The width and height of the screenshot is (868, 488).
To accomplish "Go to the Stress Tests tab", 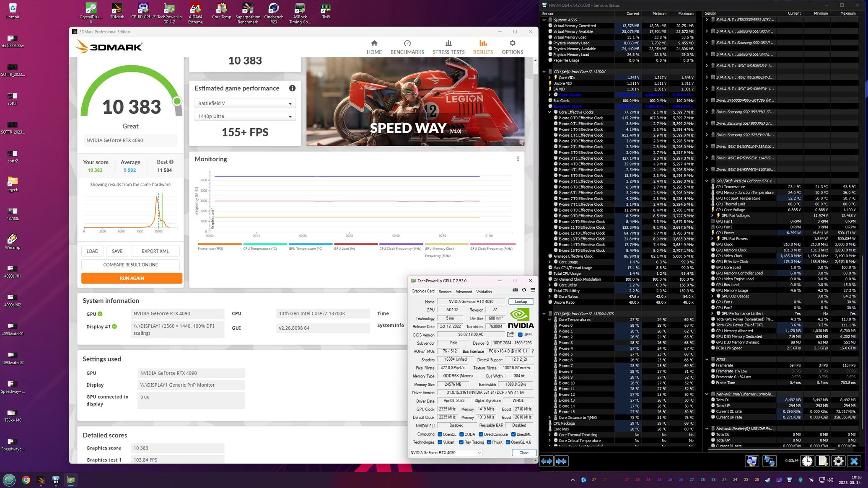I will pyautogui.click(x=448, y=47).
